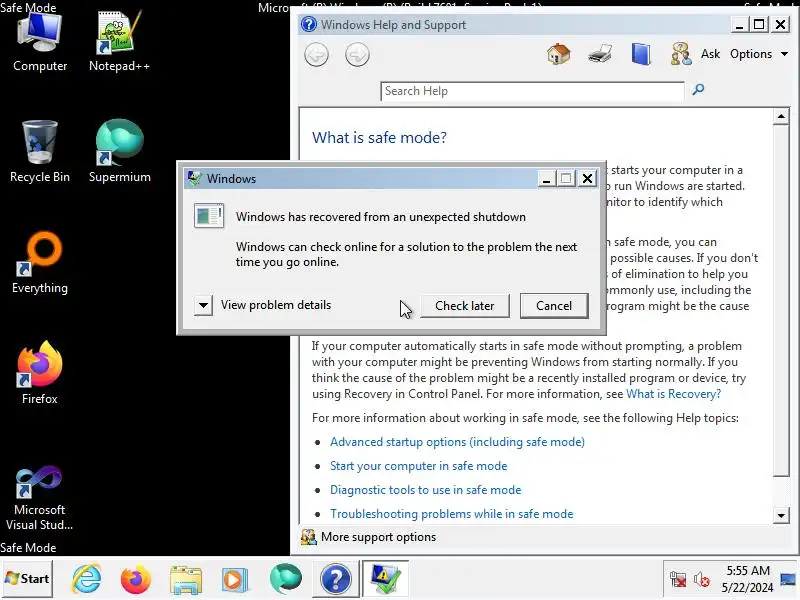Click the Show desktop tray icon
Viewport: 800px width, 600px height.
[788, 579]
